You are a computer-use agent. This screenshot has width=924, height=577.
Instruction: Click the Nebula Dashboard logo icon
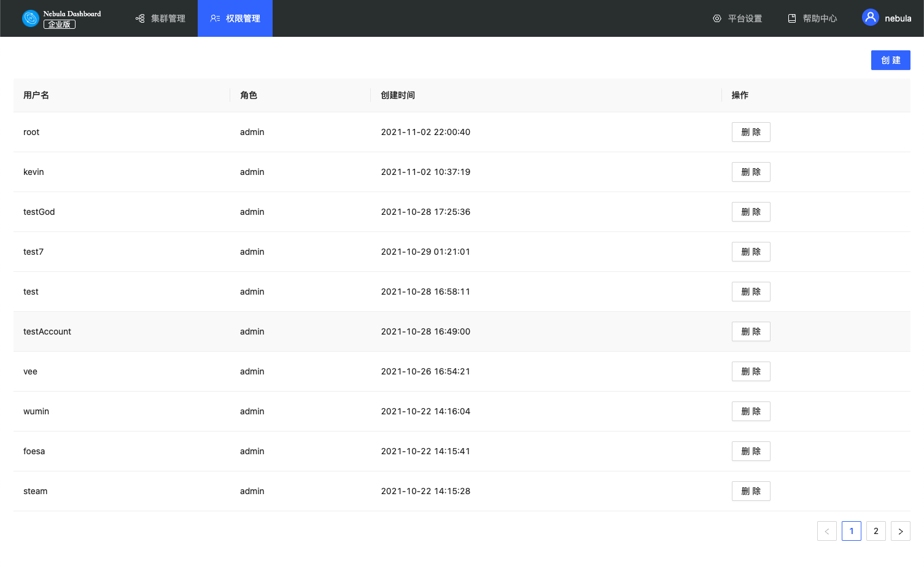click(30, 18)
